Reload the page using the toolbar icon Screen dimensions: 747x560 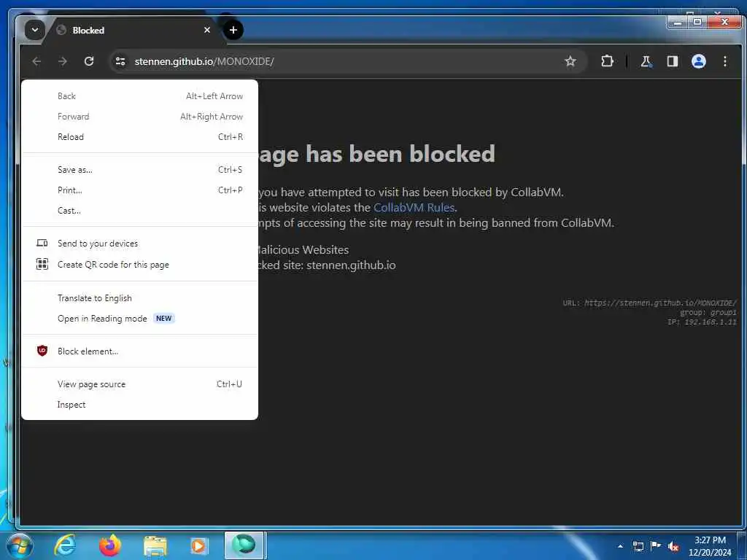pyautogui.click(x=89, y=61)
